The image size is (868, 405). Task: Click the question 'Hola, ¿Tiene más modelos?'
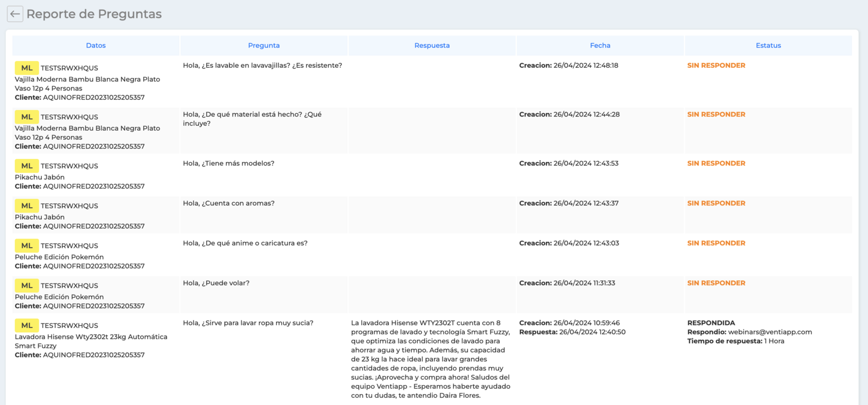click(228, 163)
